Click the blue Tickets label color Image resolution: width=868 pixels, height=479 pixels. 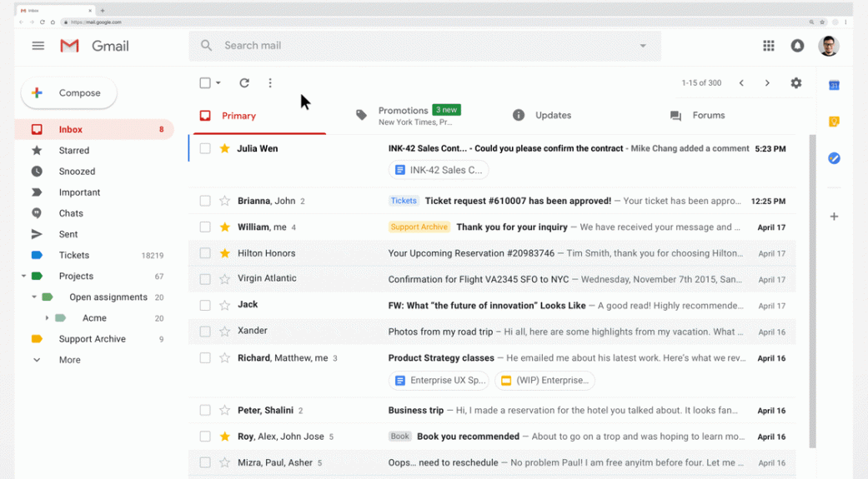point(37,256)
